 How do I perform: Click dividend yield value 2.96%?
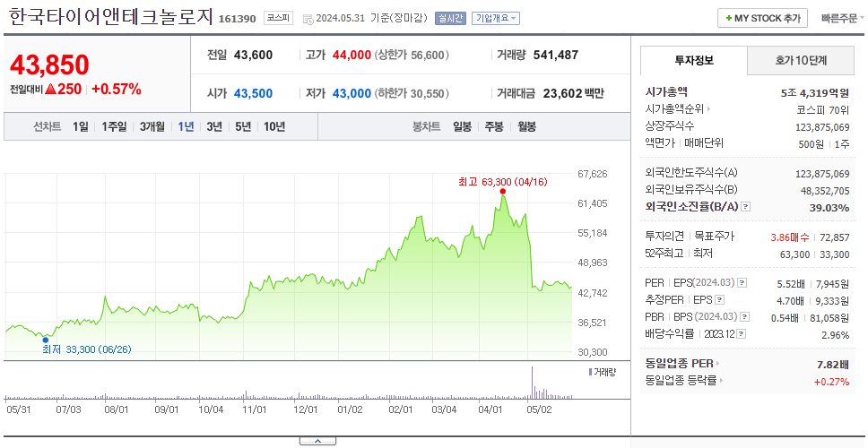(836, 334)
